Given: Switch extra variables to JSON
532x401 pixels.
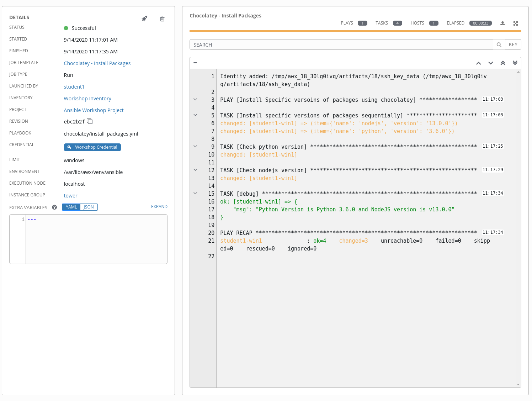Looking at the screenshot, I should click(x=89, y=207).
